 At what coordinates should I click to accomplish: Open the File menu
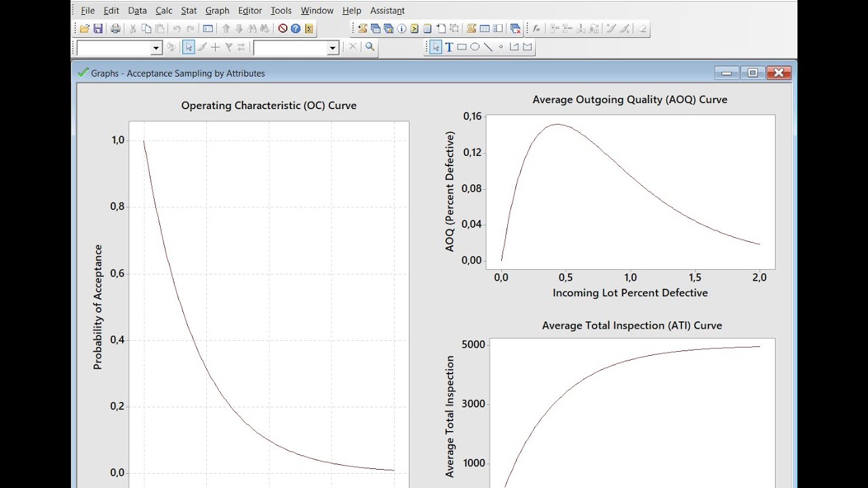[87, 10]
